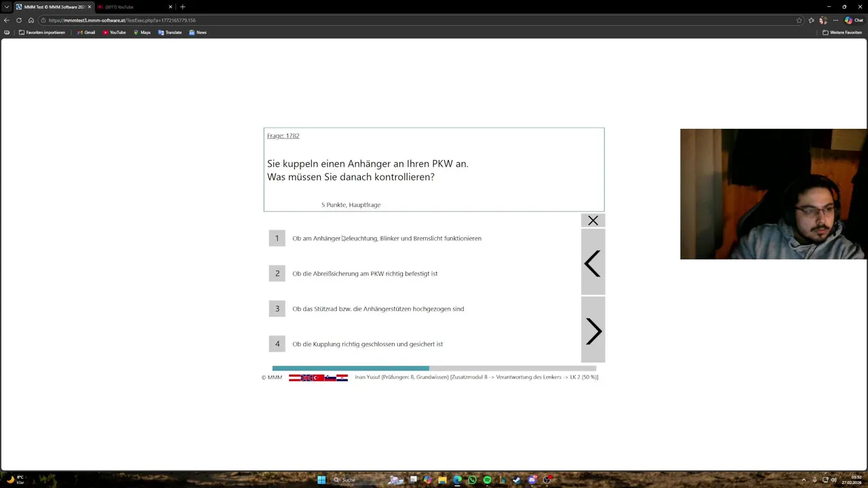Select answer number 4 box
This screenshot has height=488, width=868.
click(x=277, y=344)
